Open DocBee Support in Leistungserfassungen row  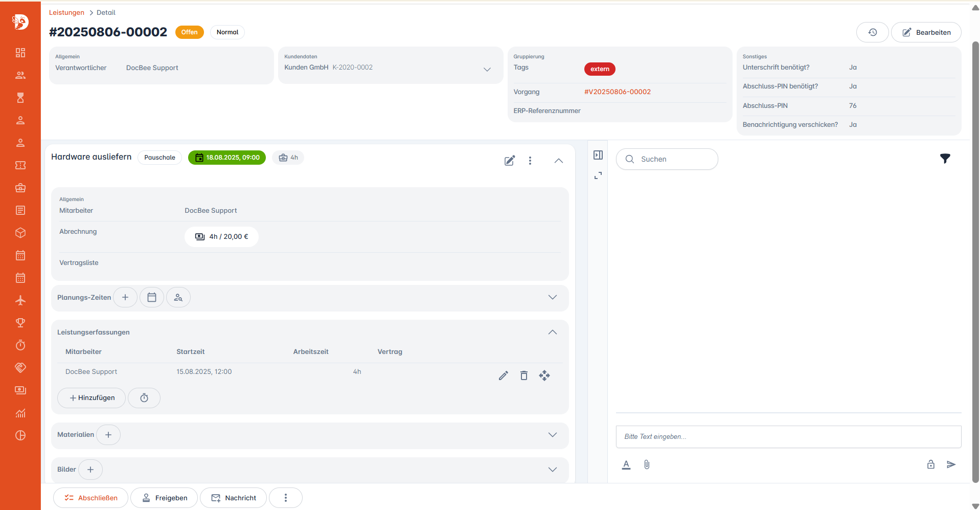tap(91, 372)
